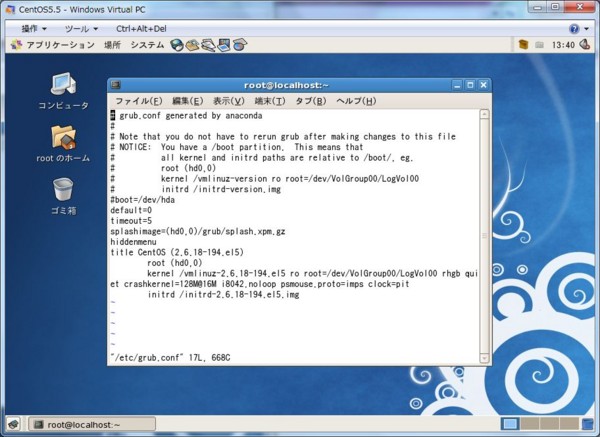
Task: Click root@localhost taskbar window button
Action: (92, 424)
